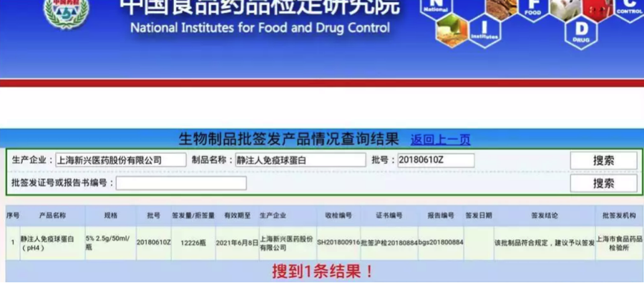Screen dimensions: 644x283
Task: Click the upper 搜索 button
Action: (603, 160)
